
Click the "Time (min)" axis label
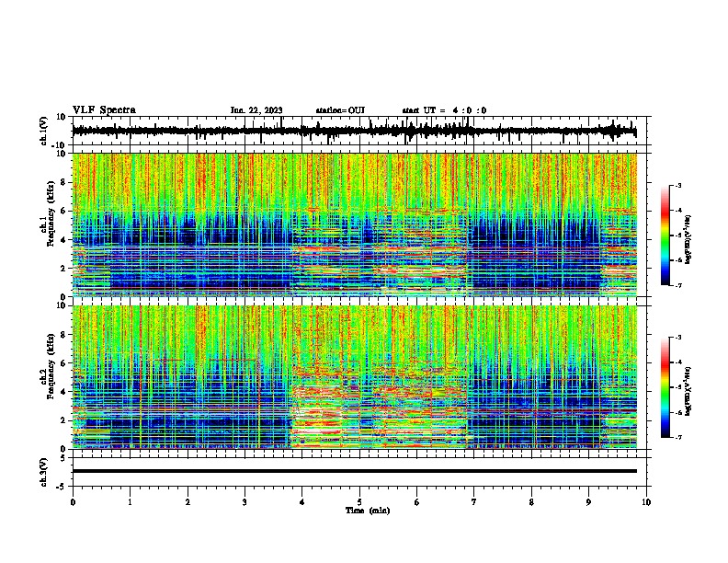coord(368,511)
